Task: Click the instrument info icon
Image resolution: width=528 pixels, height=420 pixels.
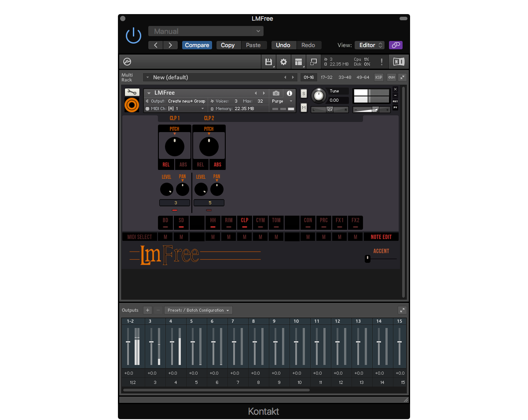Action: [290, 93]
